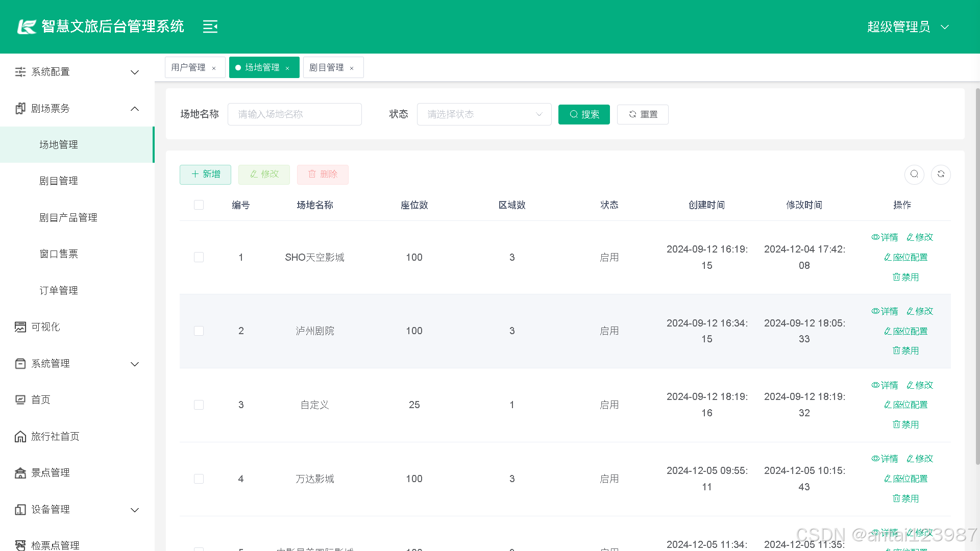Image resolution: width=980 pixels, height=551 pixels.
Task: Click the 可视化 sidebar icon
Action: click(x=20, y=327)
